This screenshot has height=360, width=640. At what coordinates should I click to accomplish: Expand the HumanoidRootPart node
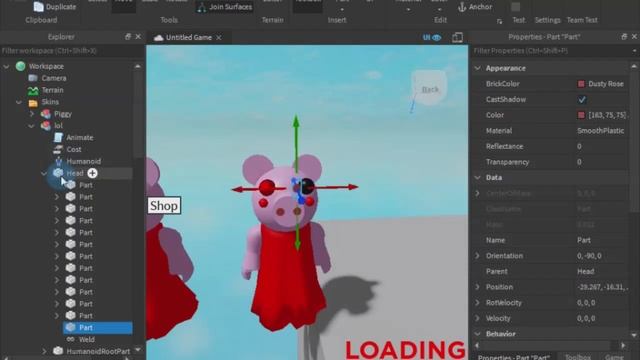point(44,351)
